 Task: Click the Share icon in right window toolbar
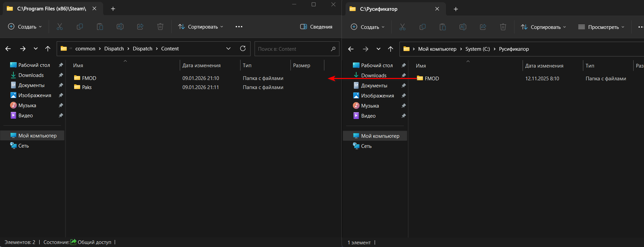[483, 27]
